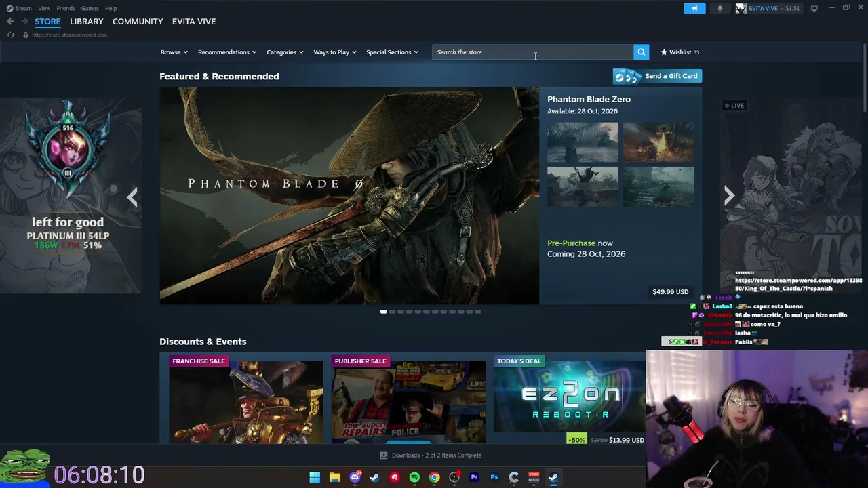This screenshot has height=488, width=868.
Task: Go forward with the Steam forward arrow
Action: tap(24, 22)
